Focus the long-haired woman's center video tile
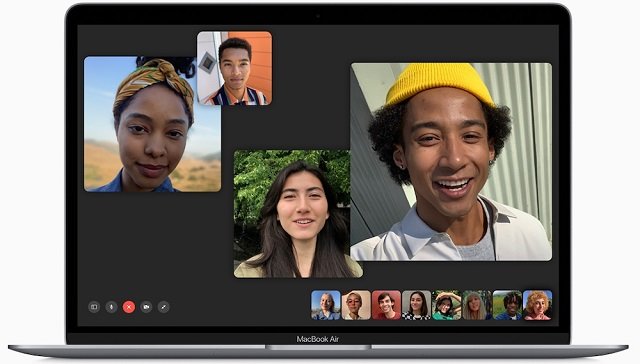Viewport: 640px width, 364px height. pyautogui.click(x=298, y=214)
